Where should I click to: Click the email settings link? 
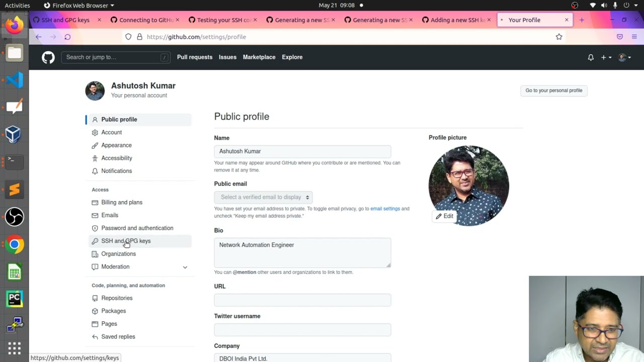[x=385, y=209]
